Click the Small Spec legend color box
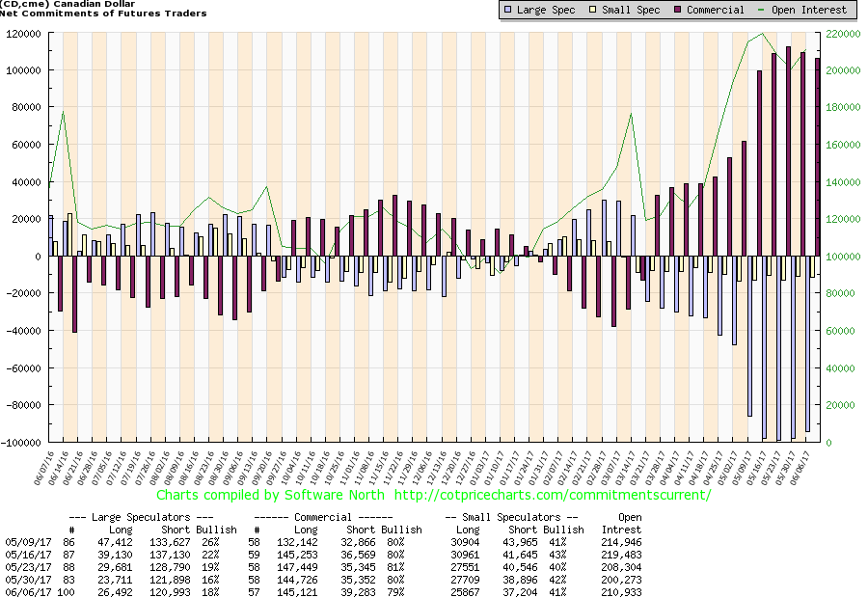Viewport: 868px width, 598px height. (597, 10)
